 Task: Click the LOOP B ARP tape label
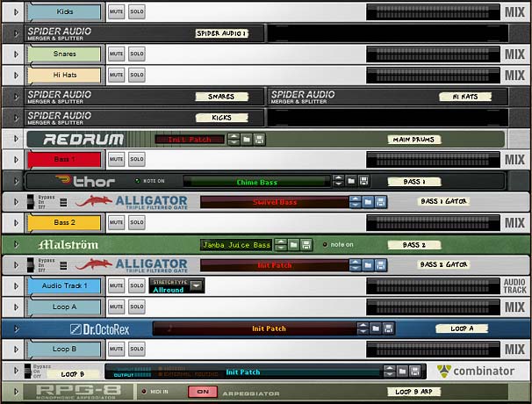click(x=414, y=392)
